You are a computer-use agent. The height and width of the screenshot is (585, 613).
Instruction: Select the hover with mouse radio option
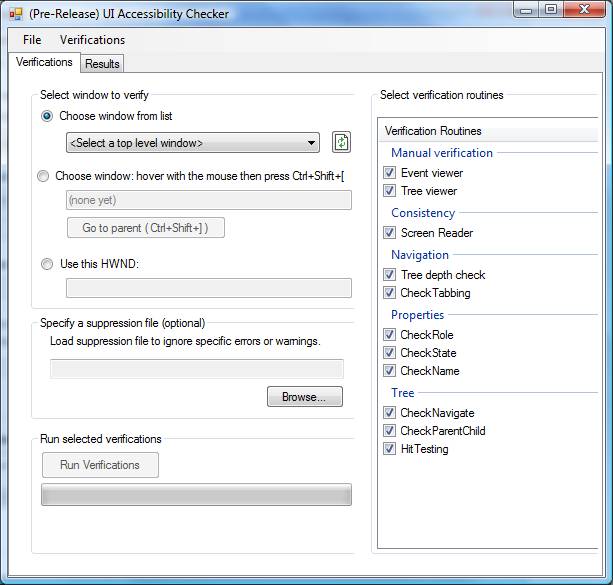point(43,176)
